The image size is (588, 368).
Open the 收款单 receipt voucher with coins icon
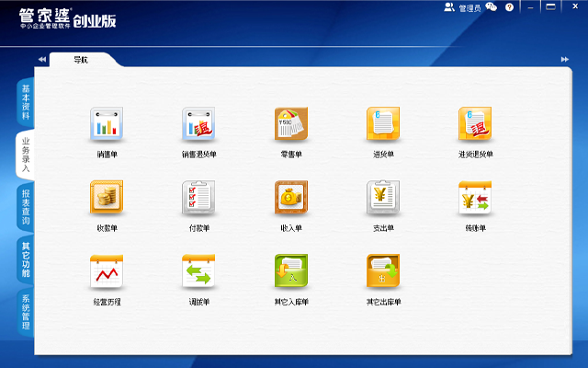click(107, 199)
